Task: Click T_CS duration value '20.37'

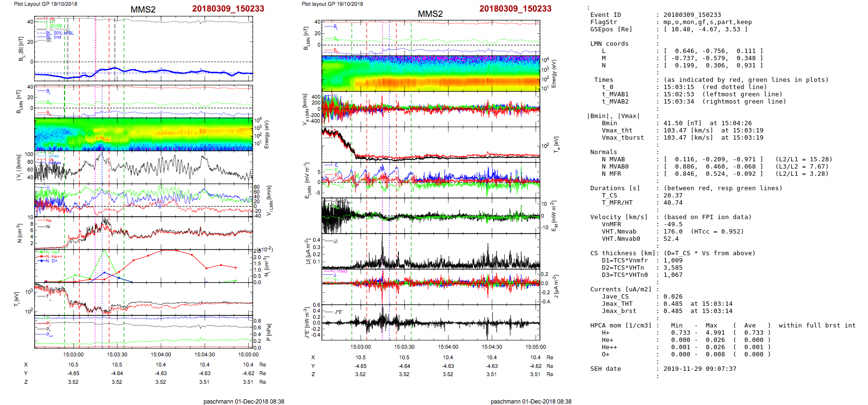Action: click(x=673, y=196)
